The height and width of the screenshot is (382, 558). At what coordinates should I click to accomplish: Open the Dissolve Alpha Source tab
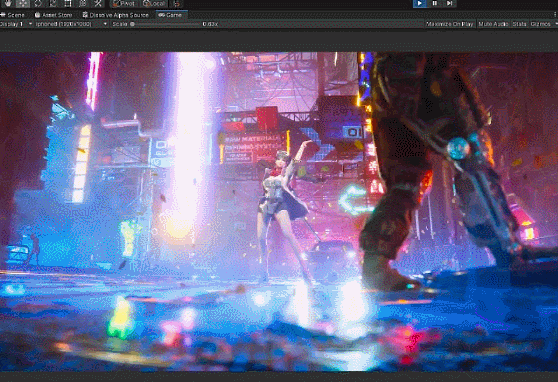pos(116,15)
